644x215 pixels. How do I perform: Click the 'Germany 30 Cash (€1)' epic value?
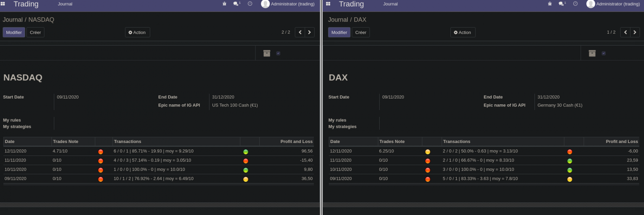coord(560,105)
